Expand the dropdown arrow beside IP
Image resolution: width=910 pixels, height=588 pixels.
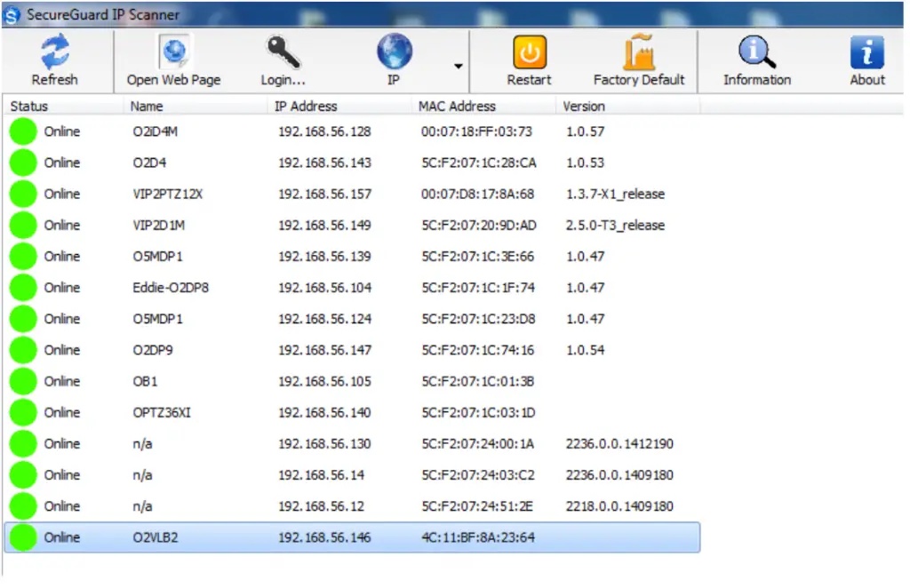[459, 66]
